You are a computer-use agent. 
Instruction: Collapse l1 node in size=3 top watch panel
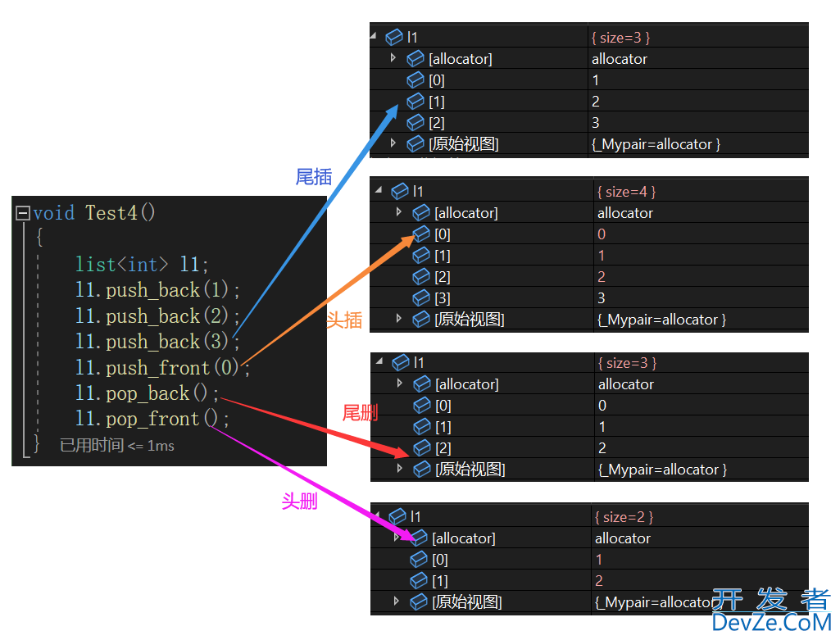374,36
